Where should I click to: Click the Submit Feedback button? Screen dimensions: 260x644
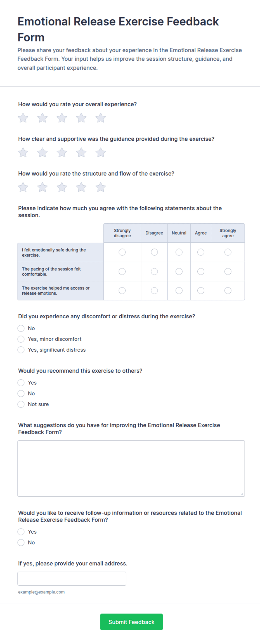pos(131,622)
